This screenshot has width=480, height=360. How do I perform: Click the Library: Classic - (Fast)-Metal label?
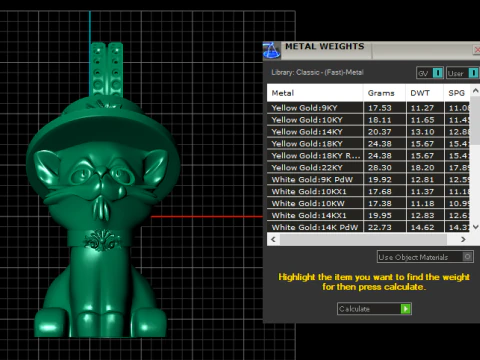click(317, 72)
